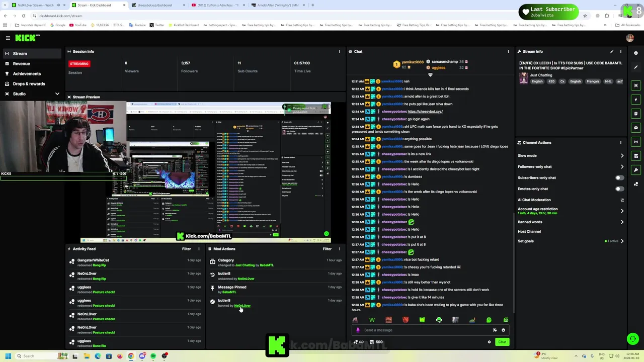Open the Channel Actions three-dot menu
The image size is (644, 362).
(621, 142)
